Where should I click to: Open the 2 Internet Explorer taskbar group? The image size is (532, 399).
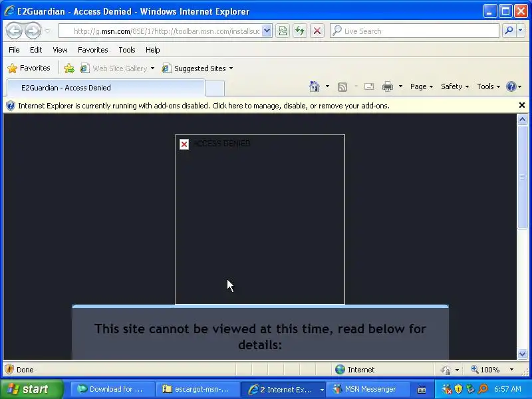click(283, 389)
